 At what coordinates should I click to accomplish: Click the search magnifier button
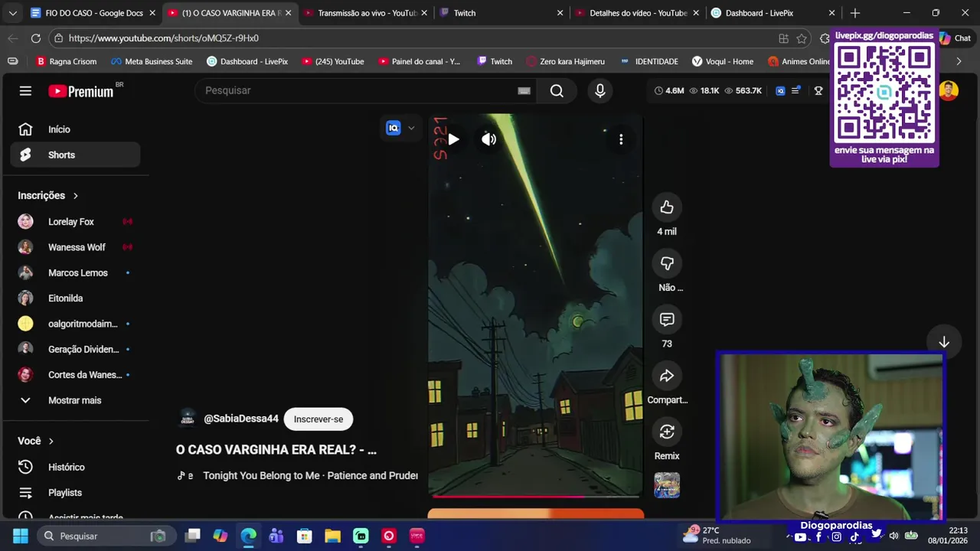coord(557,90)
